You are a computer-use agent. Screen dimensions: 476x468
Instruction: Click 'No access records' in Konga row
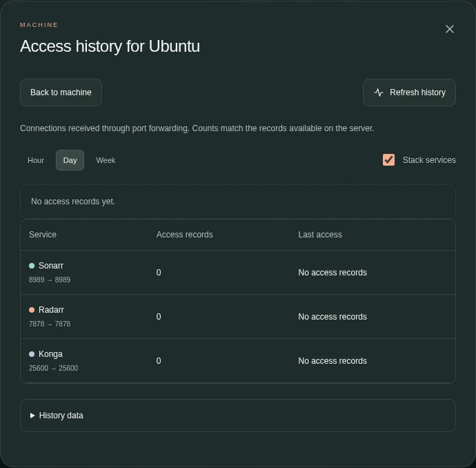coord(333,361)
